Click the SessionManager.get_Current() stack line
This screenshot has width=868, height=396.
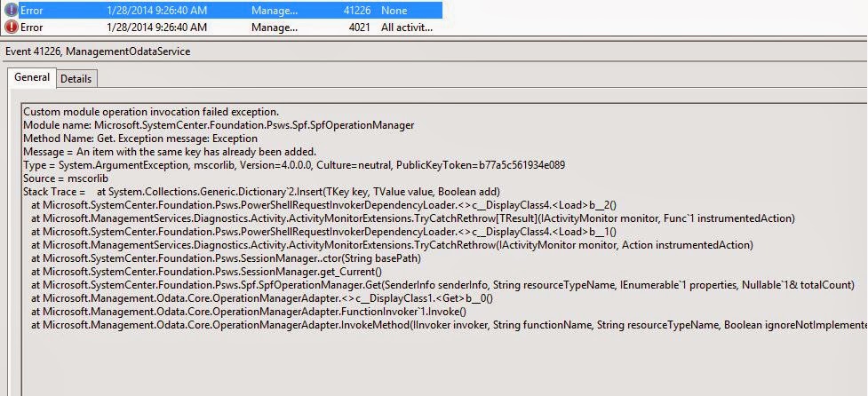[206, 272]
